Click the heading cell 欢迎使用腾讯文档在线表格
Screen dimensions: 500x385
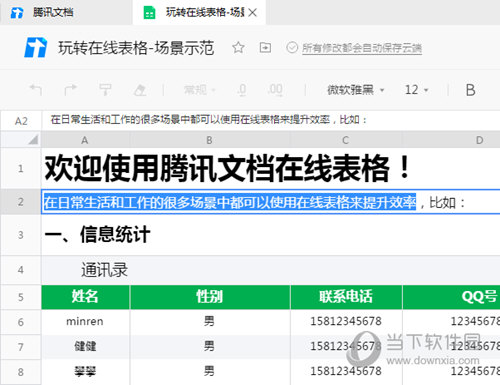tap(227, 168)
